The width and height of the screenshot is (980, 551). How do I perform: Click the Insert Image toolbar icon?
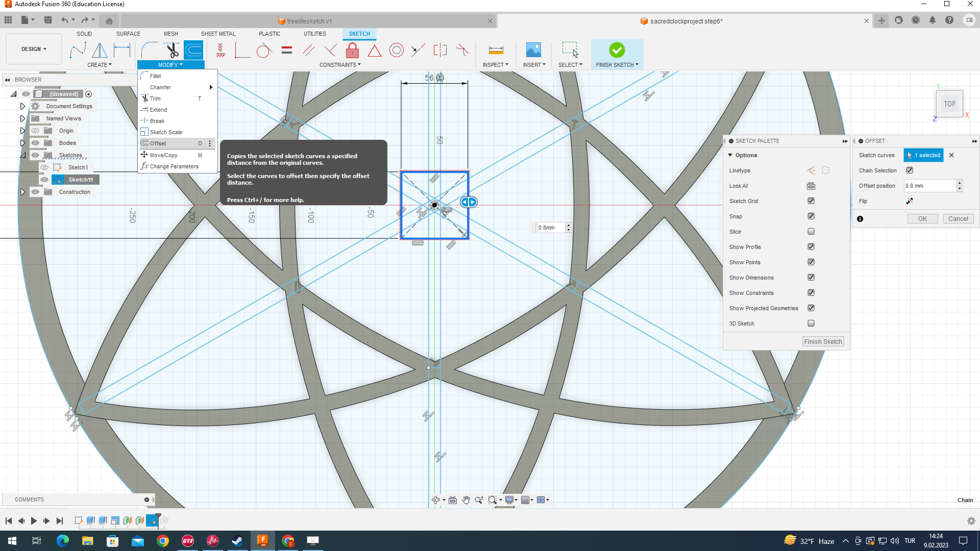click(533, 50)
